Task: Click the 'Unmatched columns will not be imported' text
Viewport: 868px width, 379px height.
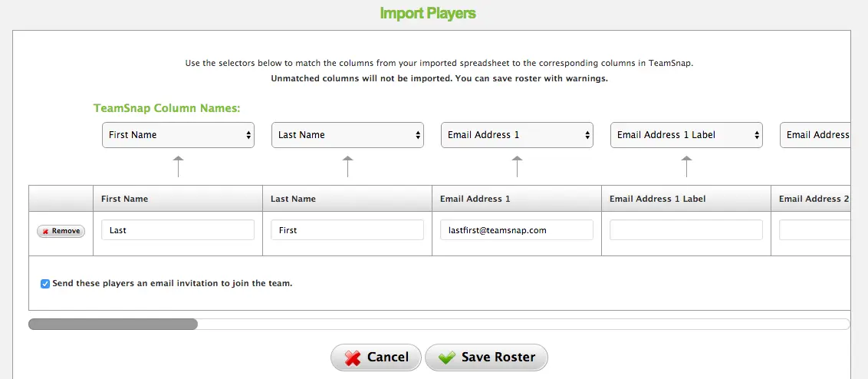Action: point(362,79)
